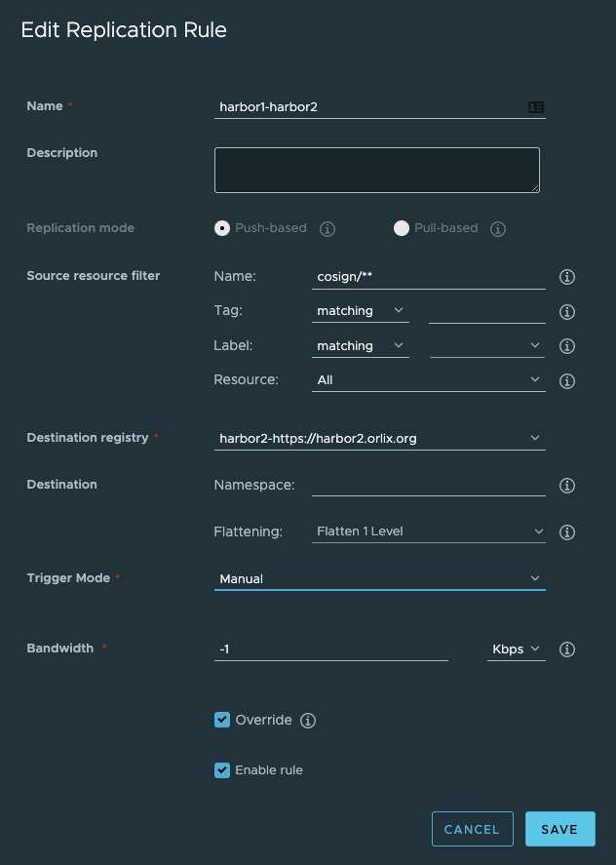The image size is (616, 865).
Task: Open the Trigger Mode dropdown
Action: click(x=379, y=578)
